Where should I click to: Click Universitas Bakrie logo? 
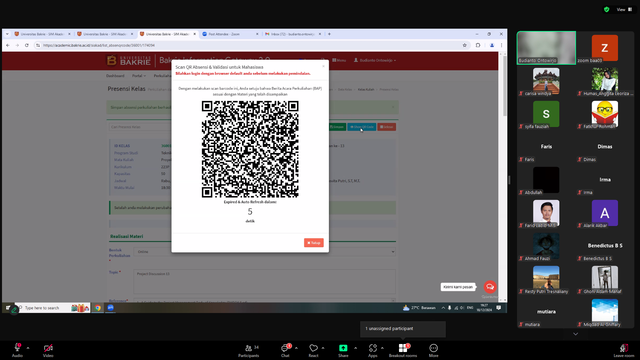pyautogui.click(x=129, y=61)
